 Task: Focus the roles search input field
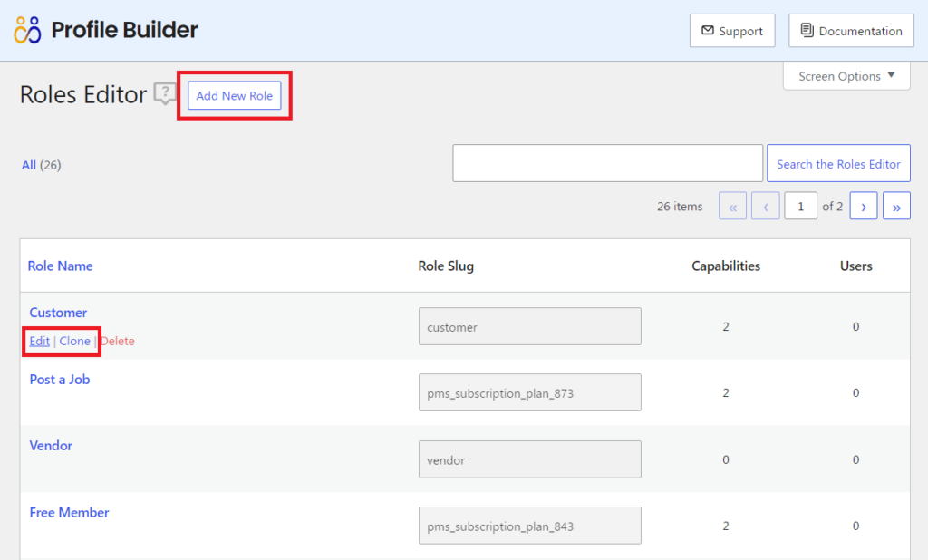tap(607, 163)
